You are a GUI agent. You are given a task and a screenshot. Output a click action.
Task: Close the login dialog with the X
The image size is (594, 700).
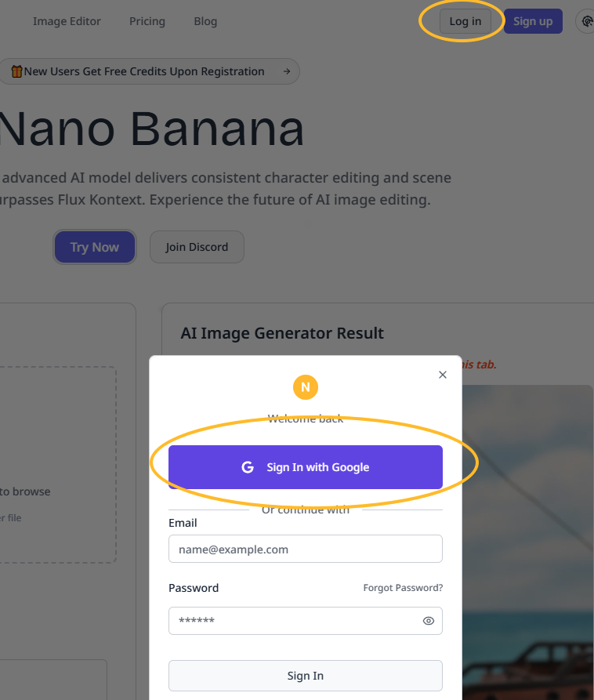(x=442, y=374)
